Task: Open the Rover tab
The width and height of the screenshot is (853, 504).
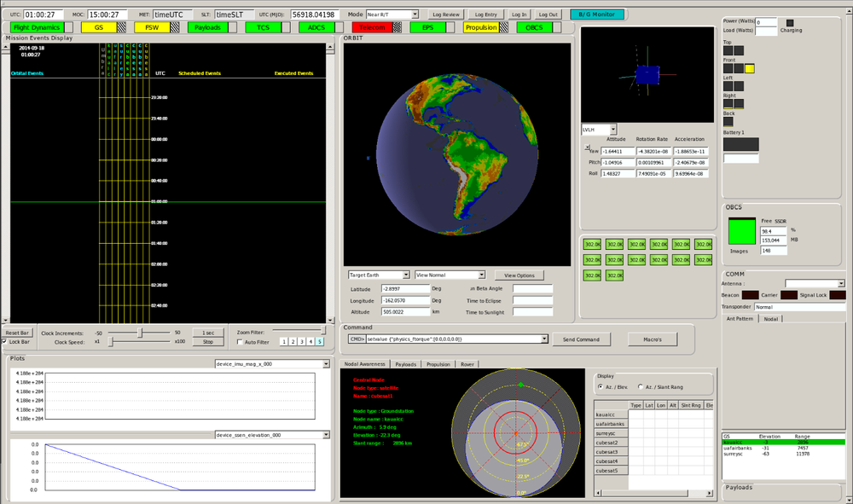Action: pos(467,364)
